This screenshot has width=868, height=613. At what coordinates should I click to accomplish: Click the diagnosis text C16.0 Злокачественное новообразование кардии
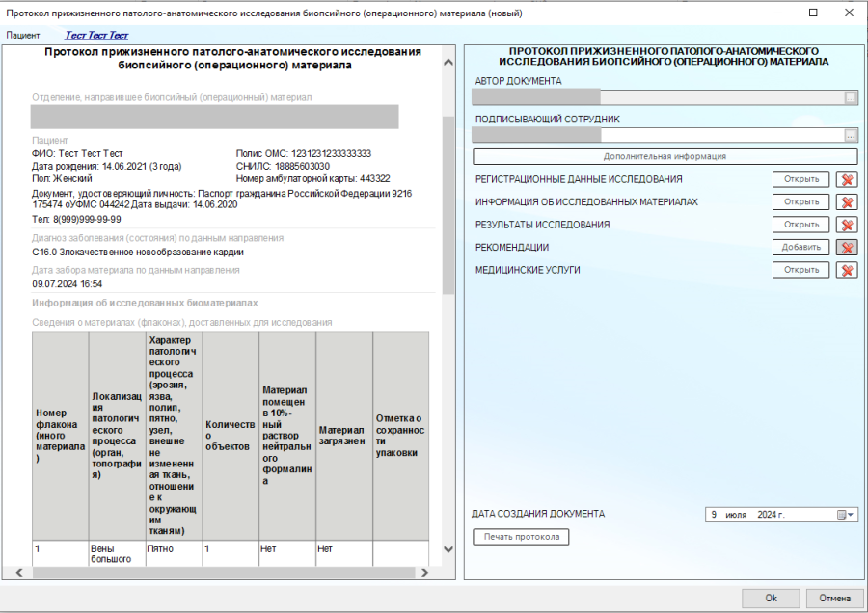(138, 253)
